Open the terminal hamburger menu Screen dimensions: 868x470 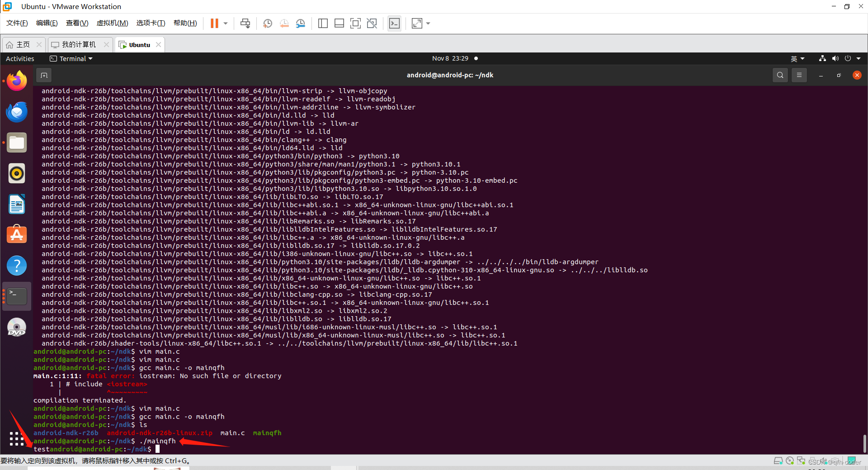pos(799,75)
